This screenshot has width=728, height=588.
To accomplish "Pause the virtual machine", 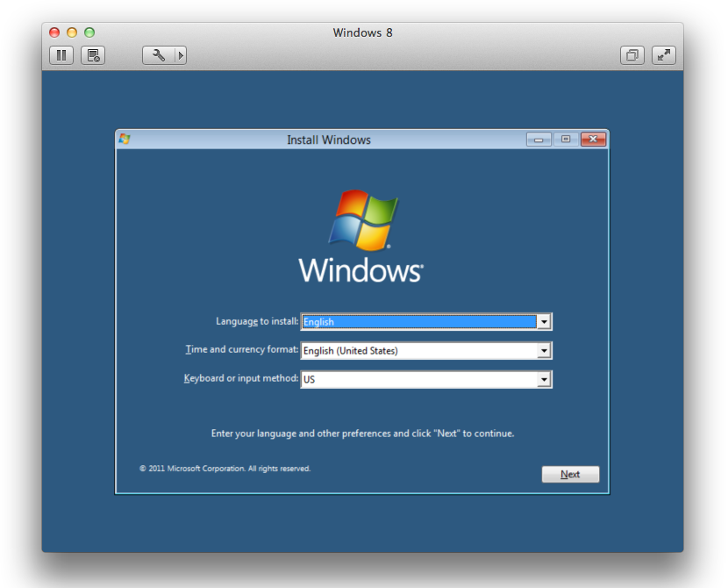I will [61, 55].
